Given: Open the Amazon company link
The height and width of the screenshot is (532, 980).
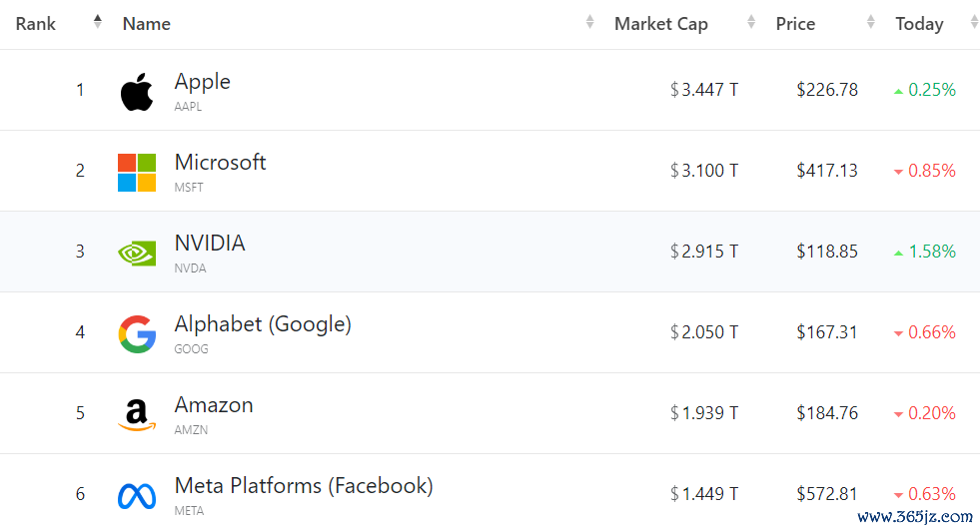Looking at the screenshot, I should (x=214, y=405).
